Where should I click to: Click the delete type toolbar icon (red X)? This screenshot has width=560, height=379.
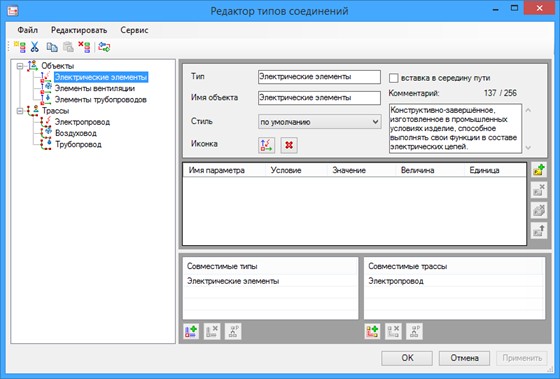click(x=84, y=47)
